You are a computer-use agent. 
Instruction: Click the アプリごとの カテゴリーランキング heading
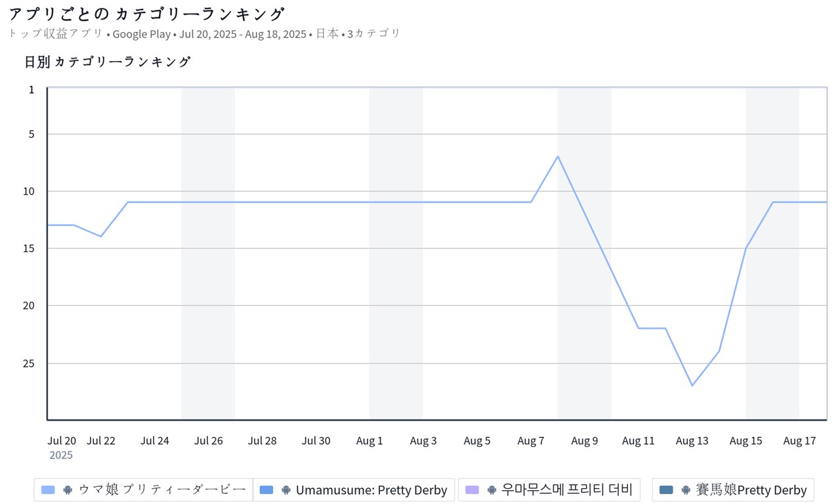(x=147, y=14)
